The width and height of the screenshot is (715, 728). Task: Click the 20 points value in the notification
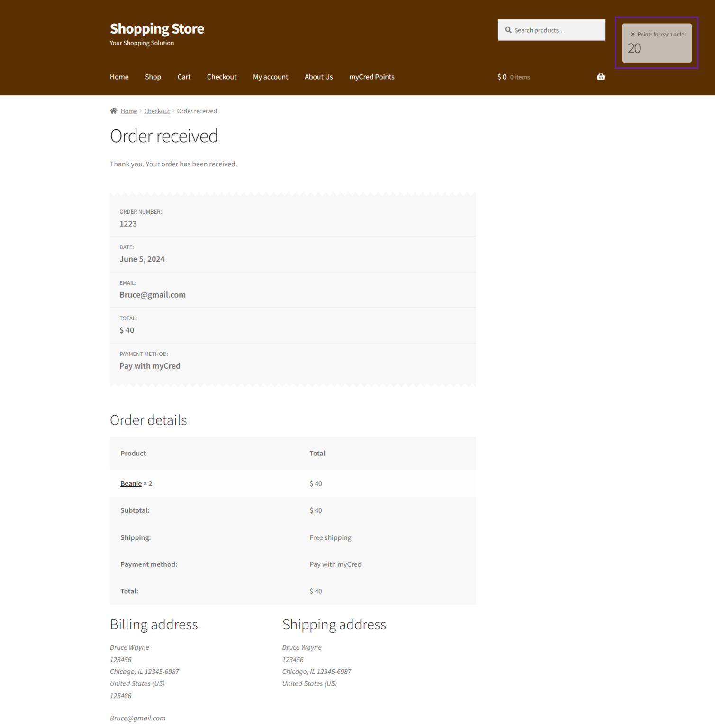click(x=634, y=48)
